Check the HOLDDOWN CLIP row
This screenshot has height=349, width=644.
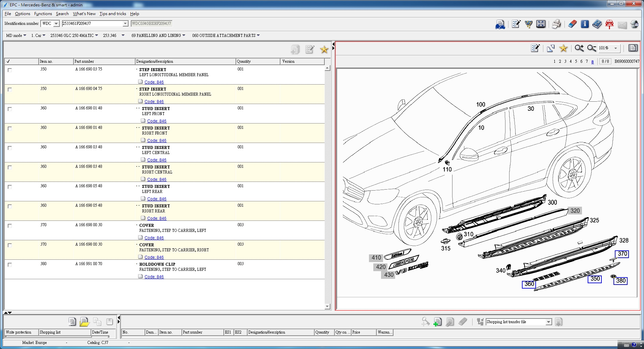10,265
